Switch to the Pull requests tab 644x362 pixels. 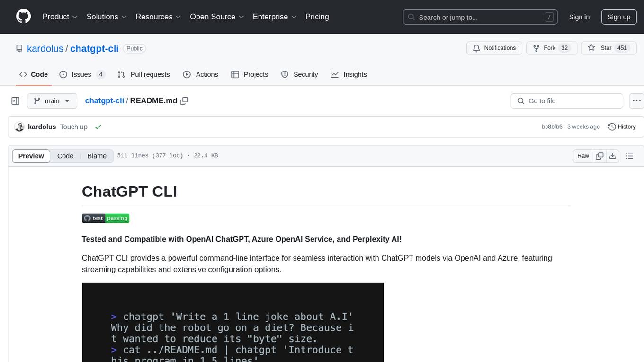click(x=143, y=74)
